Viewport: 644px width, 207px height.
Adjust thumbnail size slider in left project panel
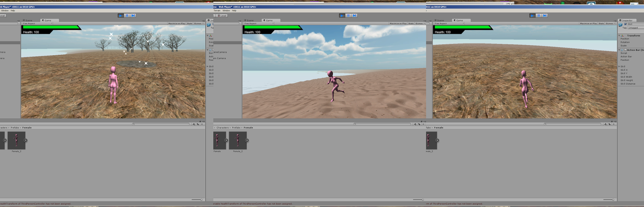pos(197,200)
